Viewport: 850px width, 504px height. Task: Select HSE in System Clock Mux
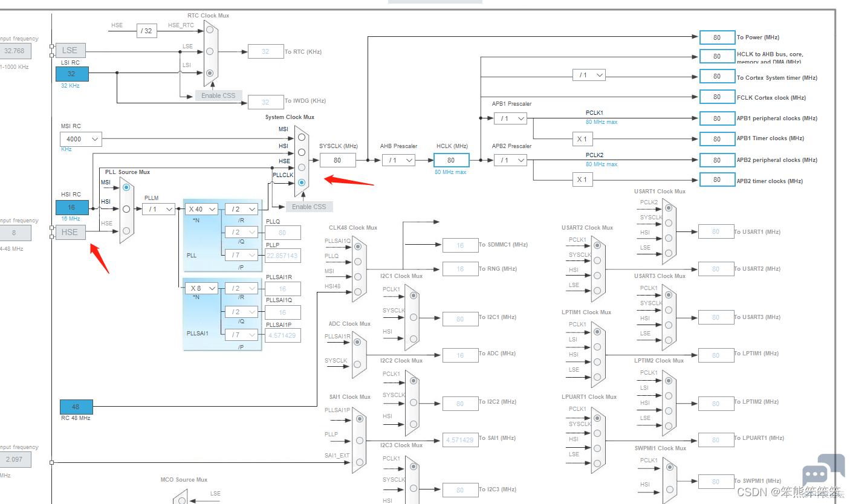tap(302, 167)
